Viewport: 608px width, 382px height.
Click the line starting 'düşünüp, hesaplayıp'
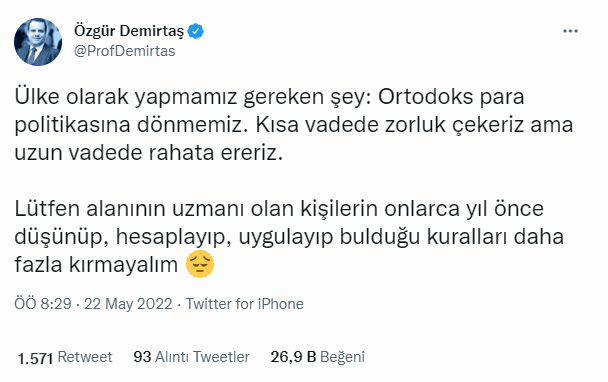(x=289, y=237)
